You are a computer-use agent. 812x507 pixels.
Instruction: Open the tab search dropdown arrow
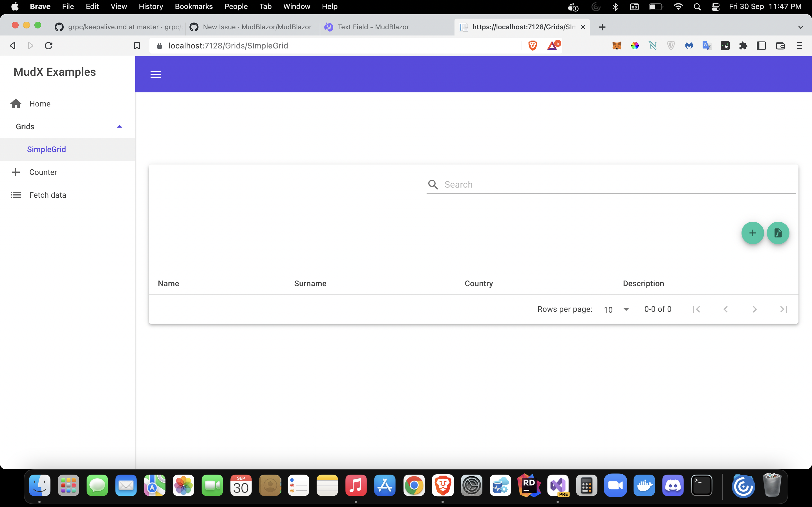tap(801, 27)
